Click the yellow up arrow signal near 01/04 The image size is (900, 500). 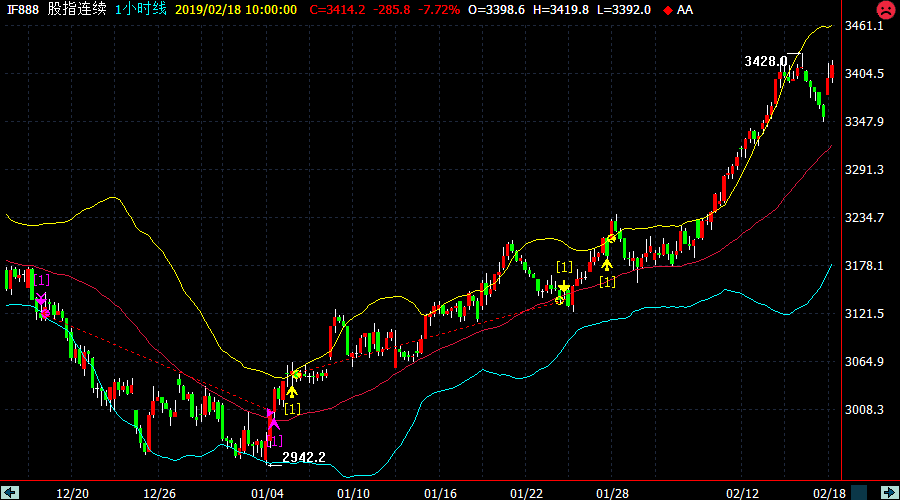tap(292, 391)
